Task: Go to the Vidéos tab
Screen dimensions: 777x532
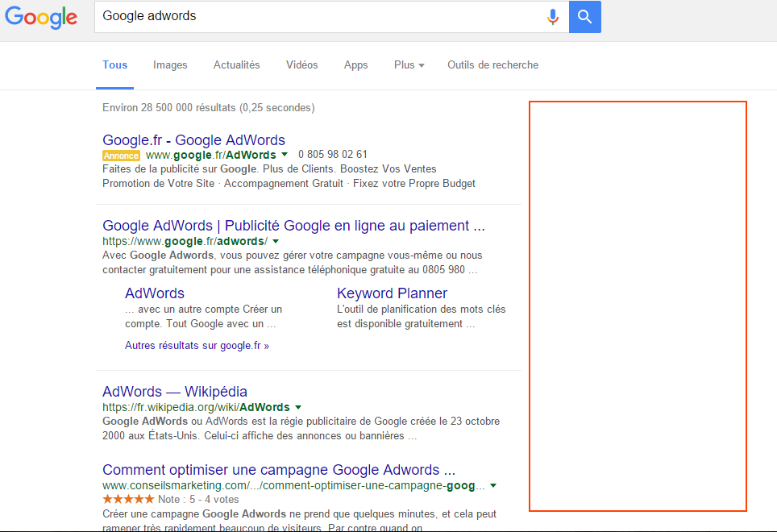Action: 301,65
